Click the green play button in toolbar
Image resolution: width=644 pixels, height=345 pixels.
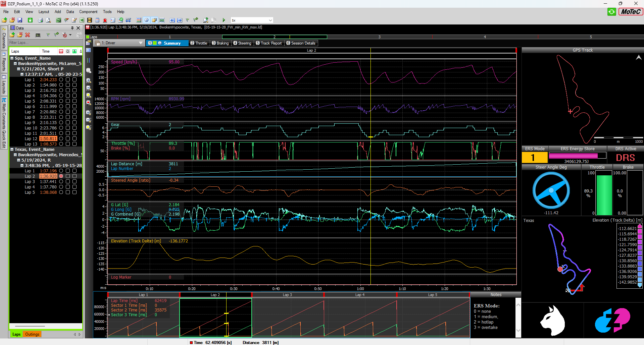click(x=224, y=20)
